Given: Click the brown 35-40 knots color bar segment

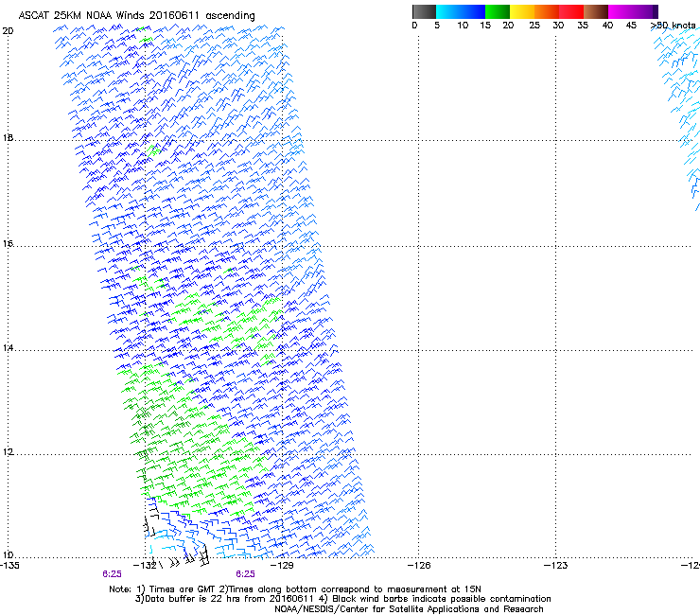Looking at the screenshot, I should [596, 11].
